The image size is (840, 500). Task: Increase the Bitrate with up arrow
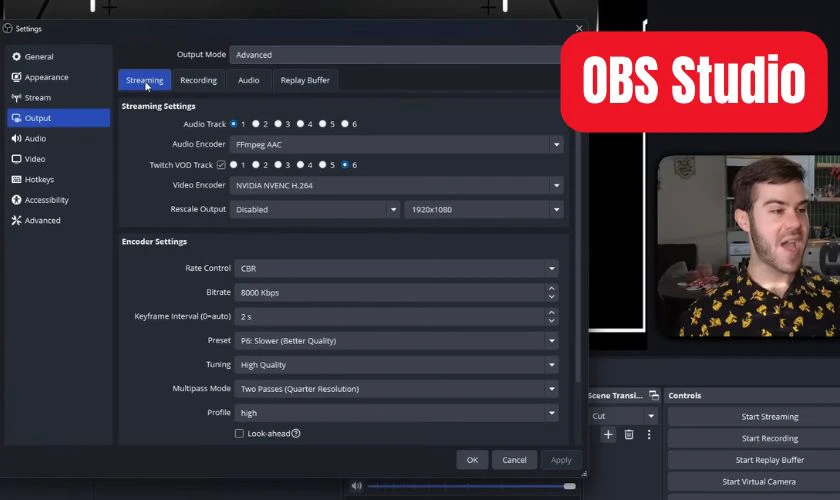552,288
